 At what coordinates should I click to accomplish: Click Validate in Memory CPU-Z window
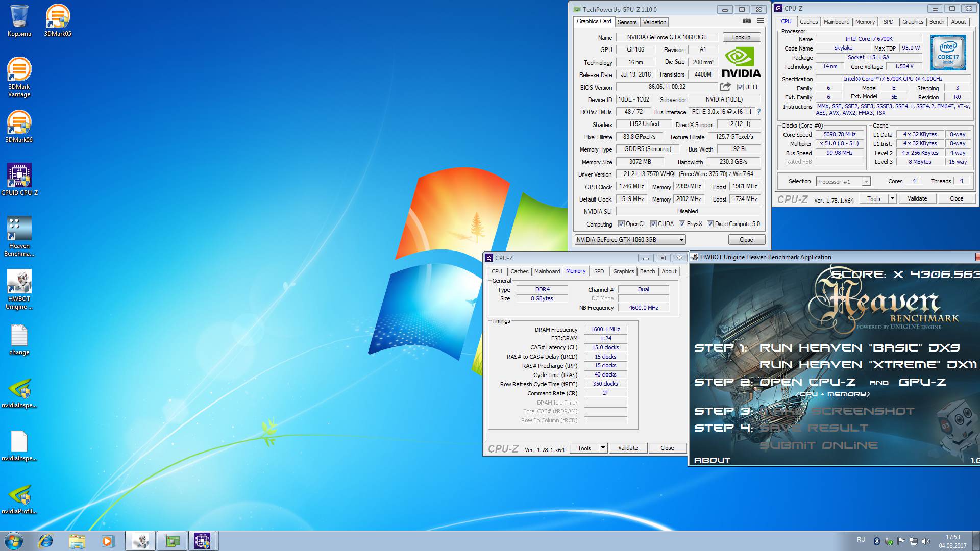pyautogui.click(x=628, y=448)
